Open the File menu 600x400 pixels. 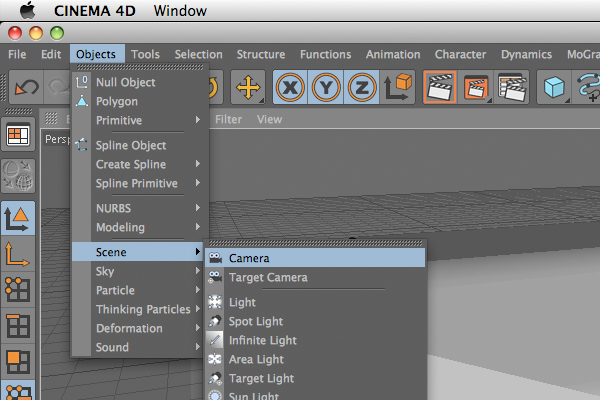17,54
